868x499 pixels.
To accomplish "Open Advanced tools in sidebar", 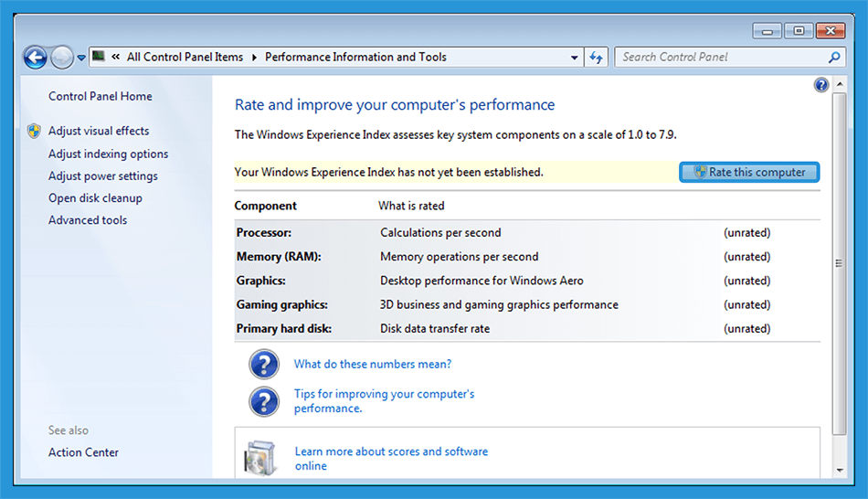I will pyautogui.click(x=88, y=220).
